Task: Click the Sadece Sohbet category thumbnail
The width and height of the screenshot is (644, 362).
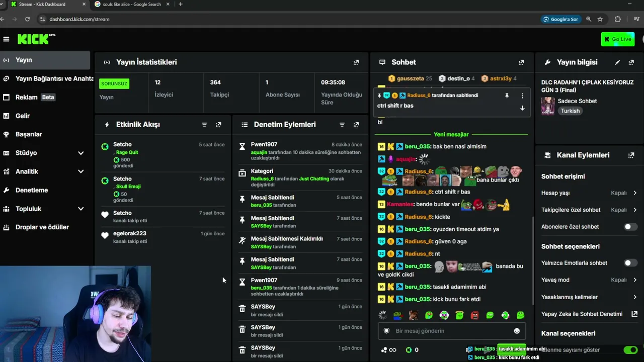Action: coord(548,106)
